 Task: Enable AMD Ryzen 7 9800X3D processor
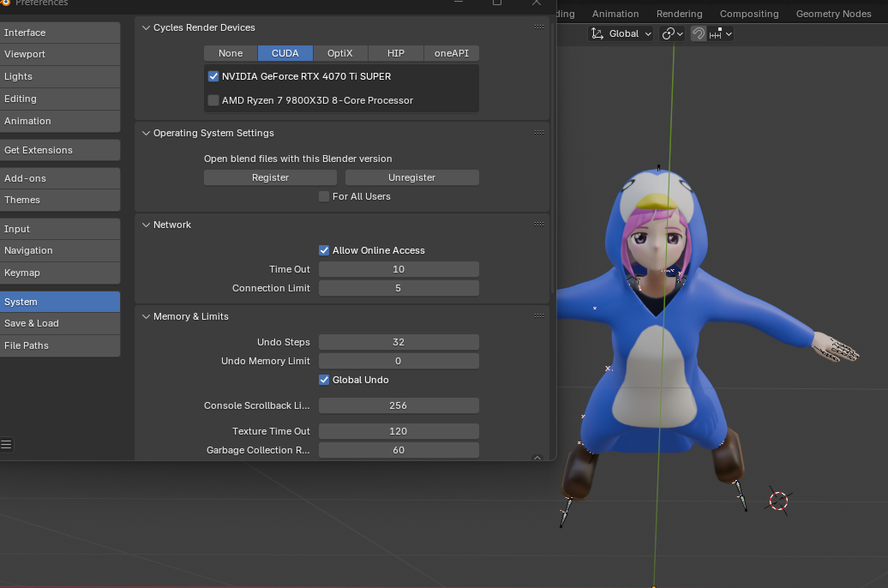coord(213,100)
